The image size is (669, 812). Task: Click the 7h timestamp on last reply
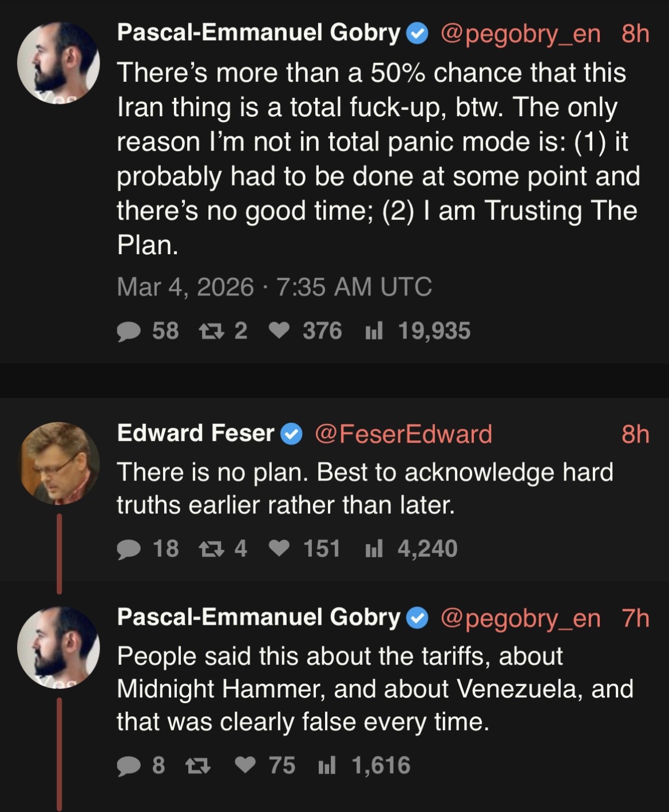click(x=635, y=618)
